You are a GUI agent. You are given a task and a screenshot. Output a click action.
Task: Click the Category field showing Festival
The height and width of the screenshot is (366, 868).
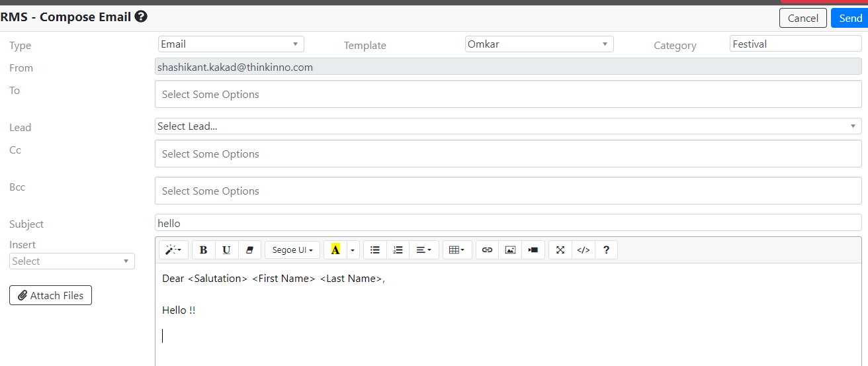(x=796, y=44)
